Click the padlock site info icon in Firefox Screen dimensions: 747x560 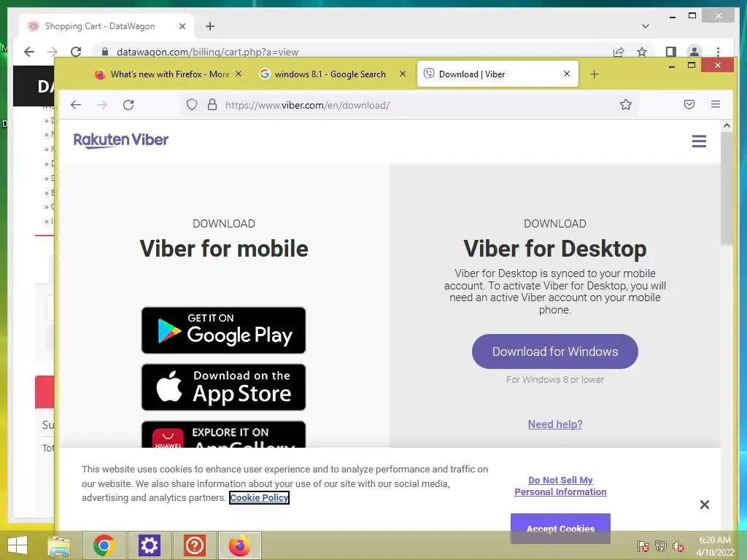point(212,105)
